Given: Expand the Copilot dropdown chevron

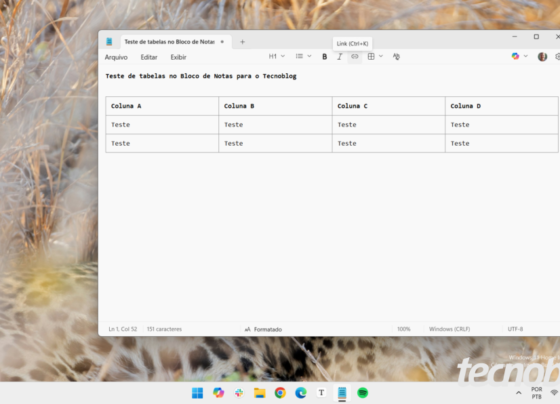Looking at the screenshot, I should pyautogui.click(x=525, y=56).
